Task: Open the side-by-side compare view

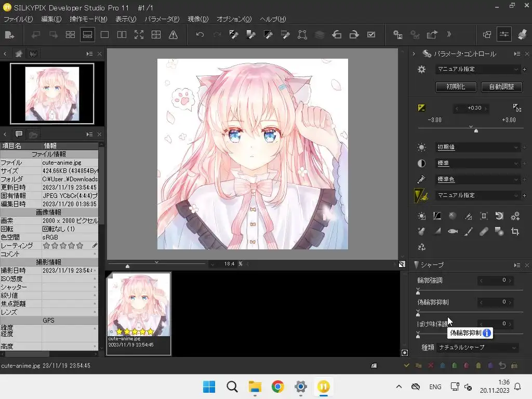Action: pyautogui.click(x=122, y=35)
